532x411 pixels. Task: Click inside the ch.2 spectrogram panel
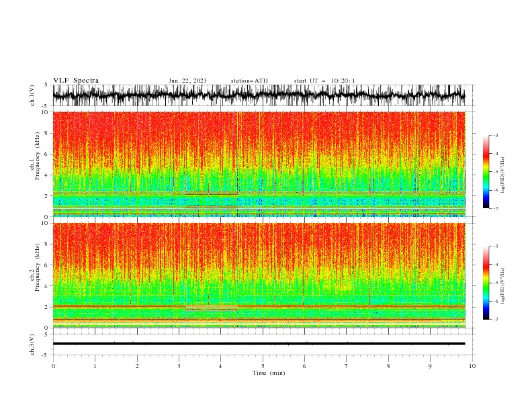(259, 275)
